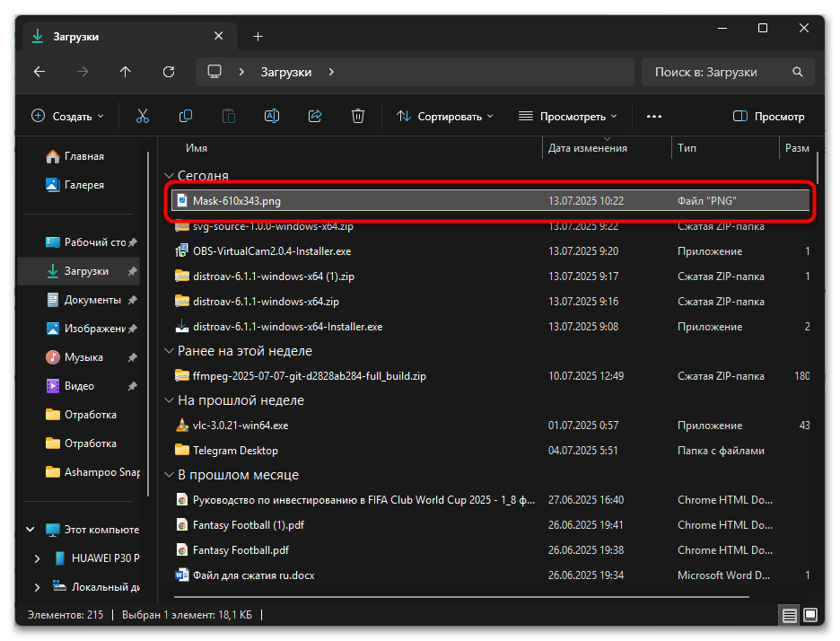Go up one folder level arrow
Viewport: 840px width, 641px height.
point(126,72)
